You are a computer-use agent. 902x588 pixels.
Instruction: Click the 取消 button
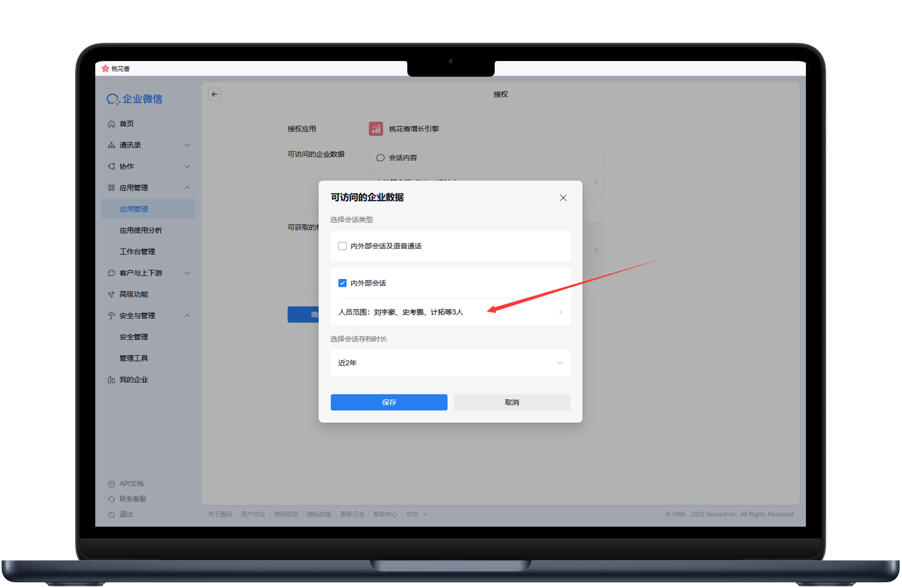click(512, 402)
